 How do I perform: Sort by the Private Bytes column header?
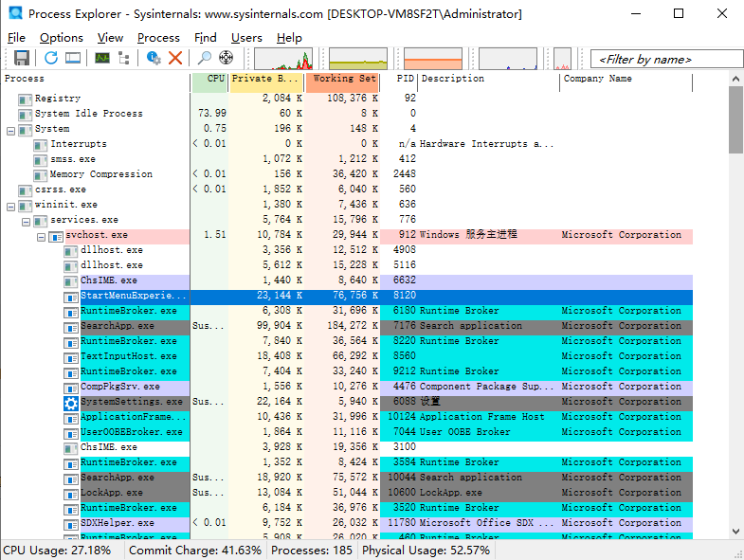tap(266, 79)
